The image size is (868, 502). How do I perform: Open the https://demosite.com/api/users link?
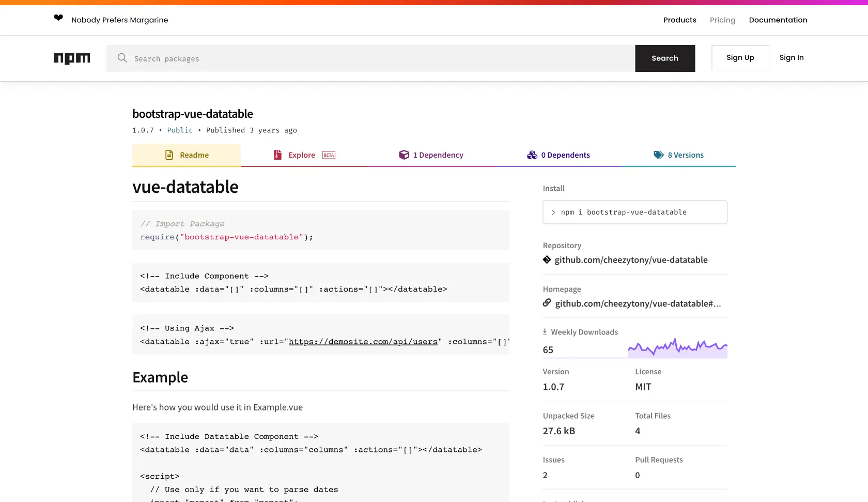pos(363,342)
